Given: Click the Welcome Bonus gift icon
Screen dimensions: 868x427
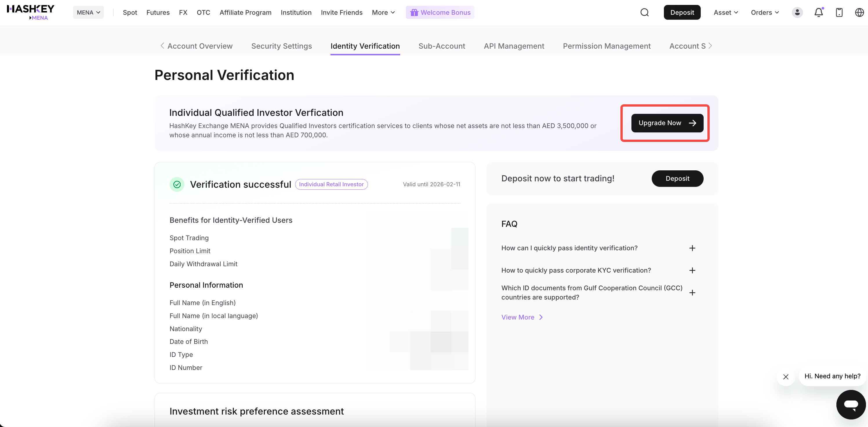Looking at the screenshot, I should point(414,12).
